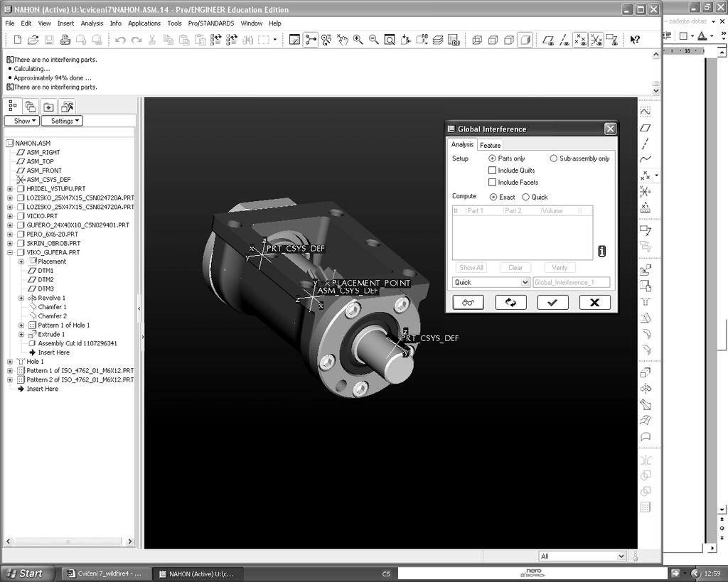Enable Include Facets checkbox
The height and width of the screenshot is (582, 728).
492,183
